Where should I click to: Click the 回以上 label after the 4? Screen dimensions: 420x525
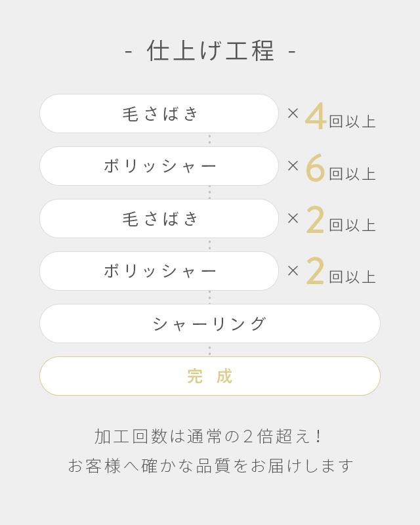pos(352,122)
